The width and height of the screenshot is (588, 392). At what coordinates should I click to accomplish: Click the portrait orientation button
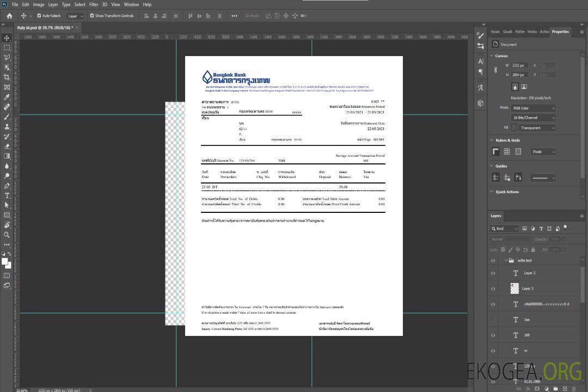click(515, 87)
